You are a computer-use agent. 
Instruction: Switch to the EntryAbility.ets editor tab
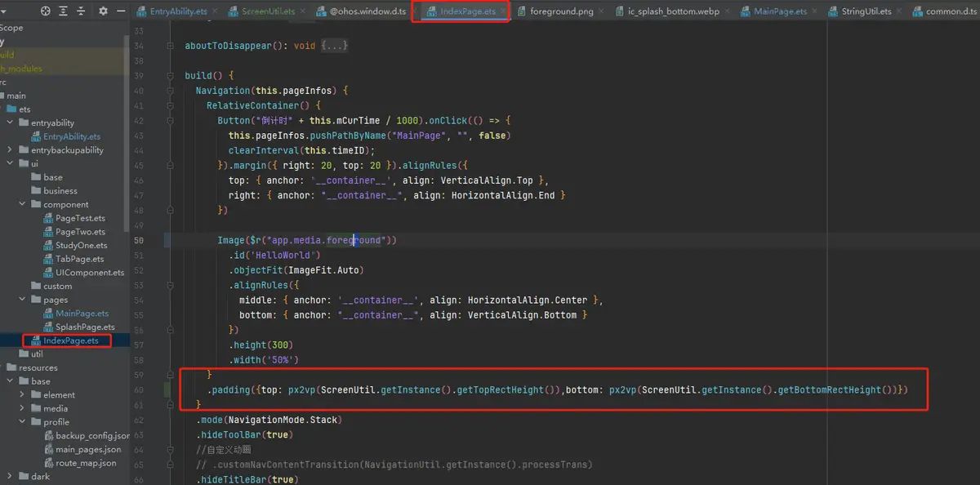(x=178, y=11)
